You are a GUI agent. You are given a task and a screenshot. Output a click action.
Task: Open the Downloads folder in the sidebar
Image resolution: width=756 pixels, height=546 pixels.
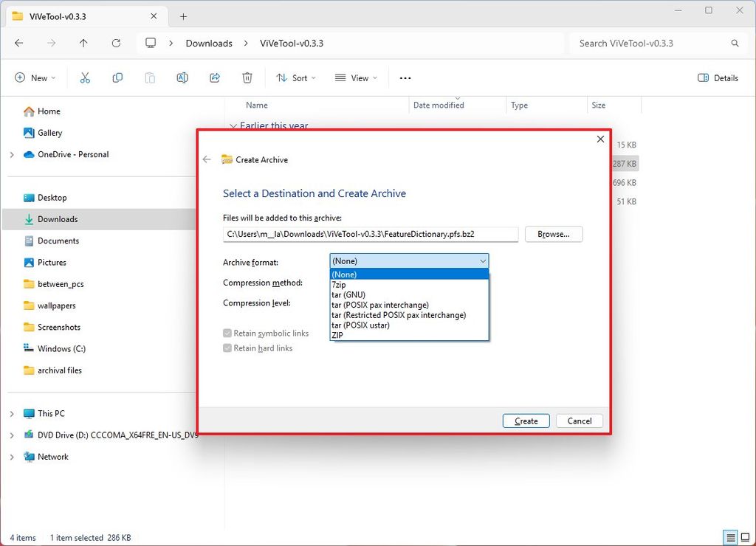58,218
